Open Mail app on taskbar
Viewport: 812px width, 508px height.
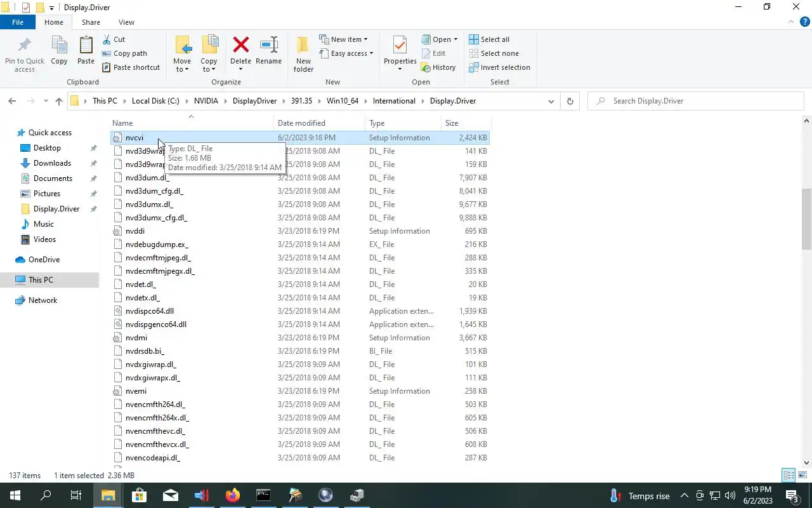170,495
